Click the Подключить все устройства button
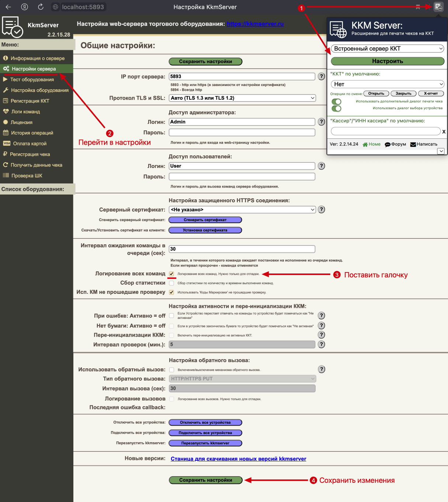Screen dimensions: 448x502 click(x=205, y=433)
